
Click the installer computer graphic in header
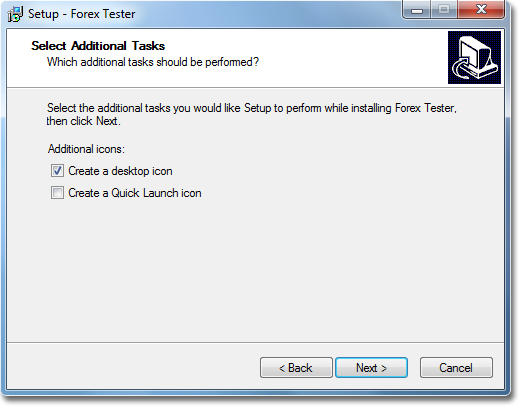click(x=474, y=57)
